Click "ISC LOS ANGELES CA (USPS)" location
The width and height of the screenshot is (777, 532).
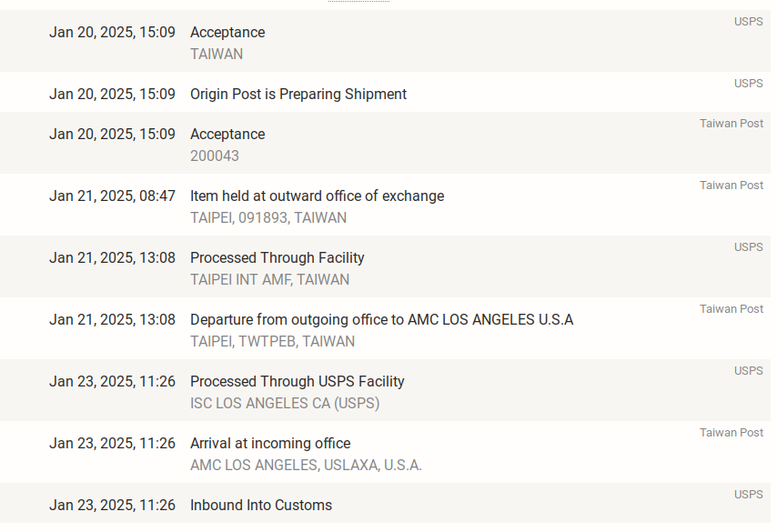(x=285, y=404)
